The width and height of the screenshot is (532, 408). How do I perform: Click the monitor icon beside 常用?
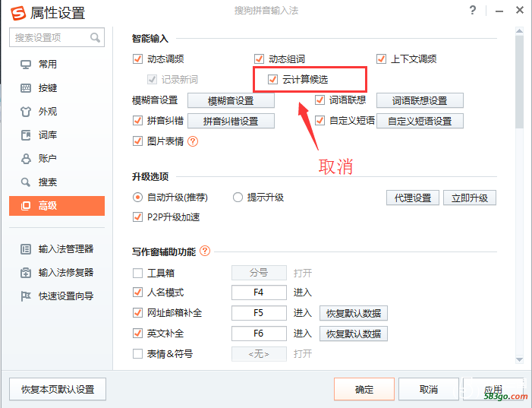pos(26,65)
